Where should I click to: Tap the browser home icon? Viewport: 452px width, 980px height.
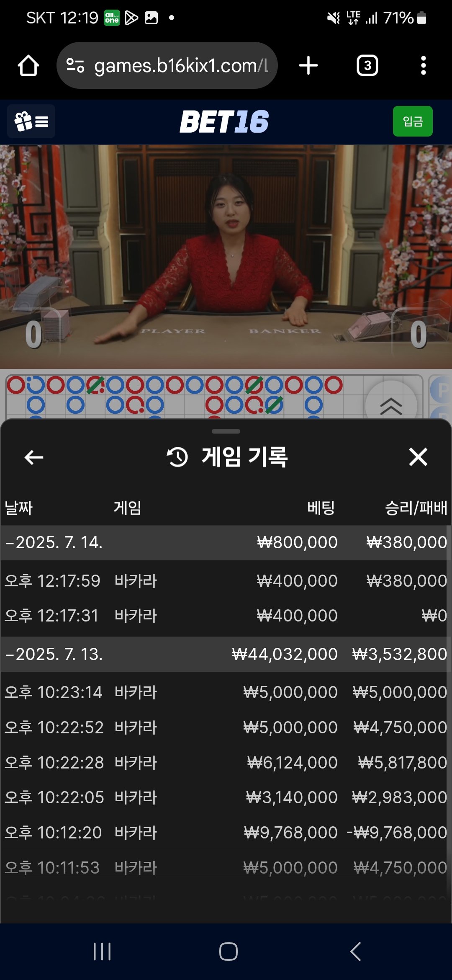[x=28, y=66]
